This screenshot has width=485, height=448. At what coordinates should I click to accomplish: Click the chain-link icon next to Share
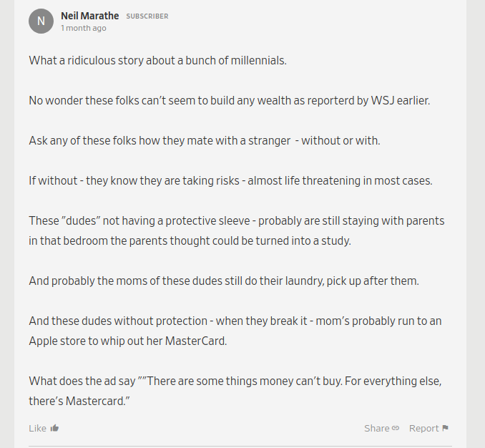click(x=396, y=428)
